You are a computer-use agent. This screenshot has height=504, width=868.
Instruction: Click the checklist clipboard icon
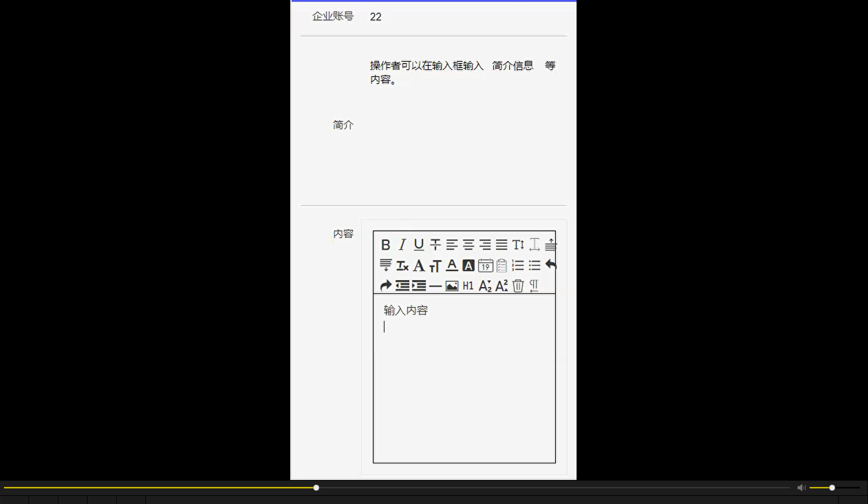(501, 265)
